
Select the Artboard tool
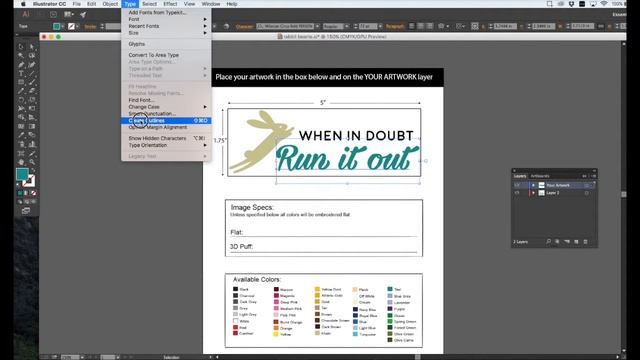point(21,153)
